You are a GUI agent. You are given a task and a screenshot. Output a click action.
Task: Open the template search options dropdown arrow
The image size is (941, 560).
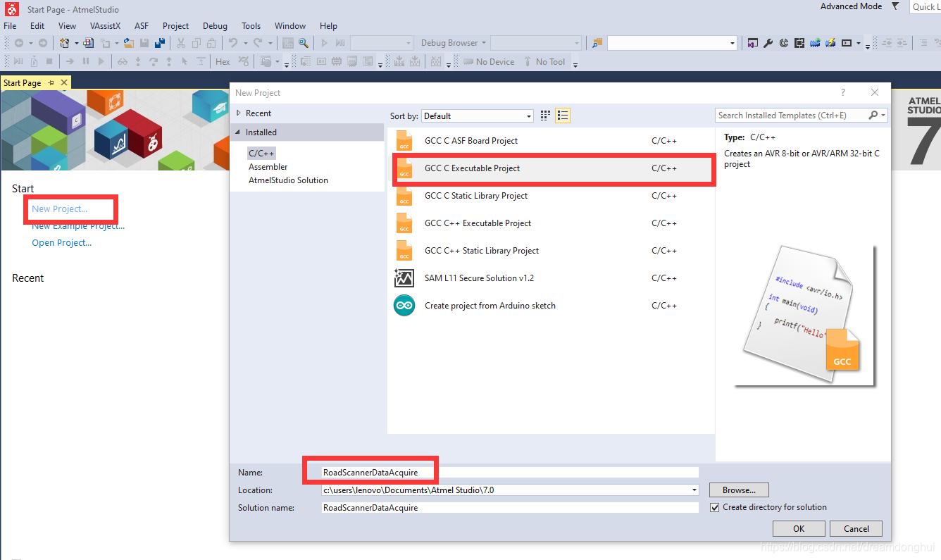tap(883, 116)
